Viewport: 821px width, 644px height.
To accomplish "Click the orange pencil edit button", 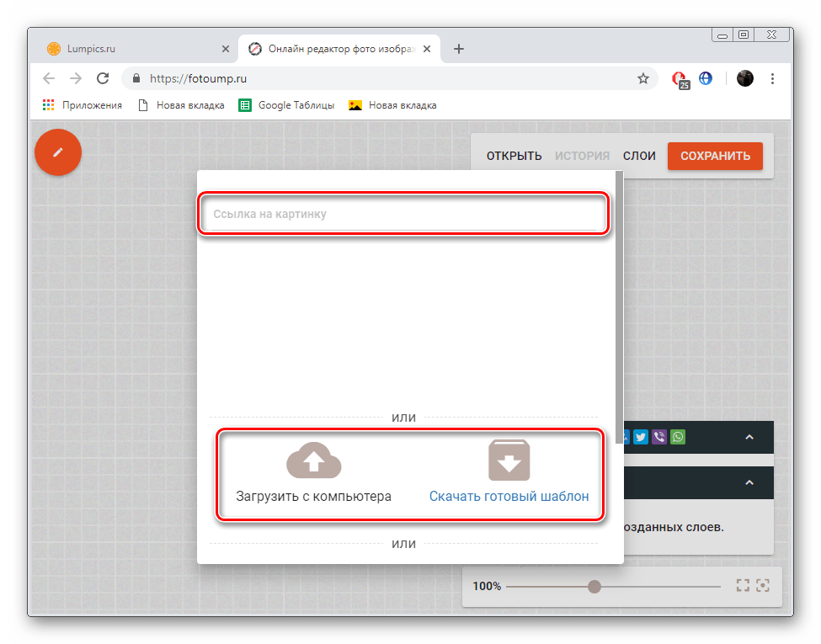I will 58,152.
